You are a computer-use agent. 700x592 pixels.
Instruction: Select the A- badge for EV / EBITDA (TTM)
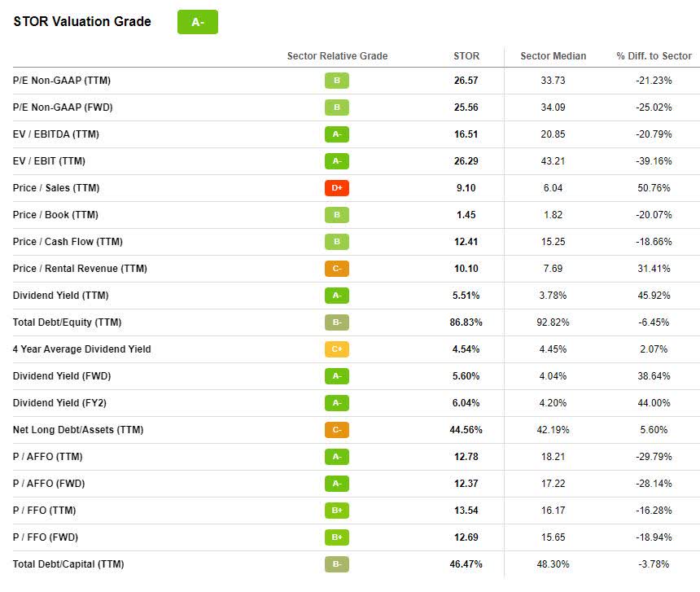coord(337,134)
